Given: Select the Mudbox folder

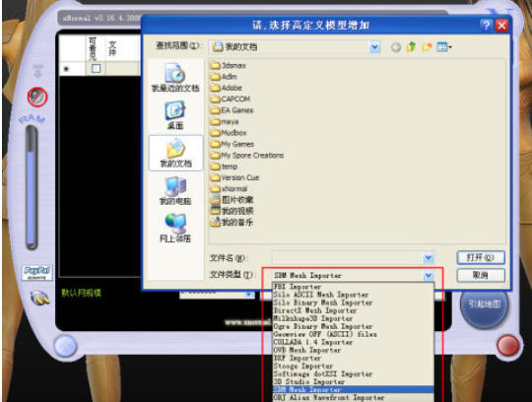Looking at the screenshot, I should coord(229,133).
